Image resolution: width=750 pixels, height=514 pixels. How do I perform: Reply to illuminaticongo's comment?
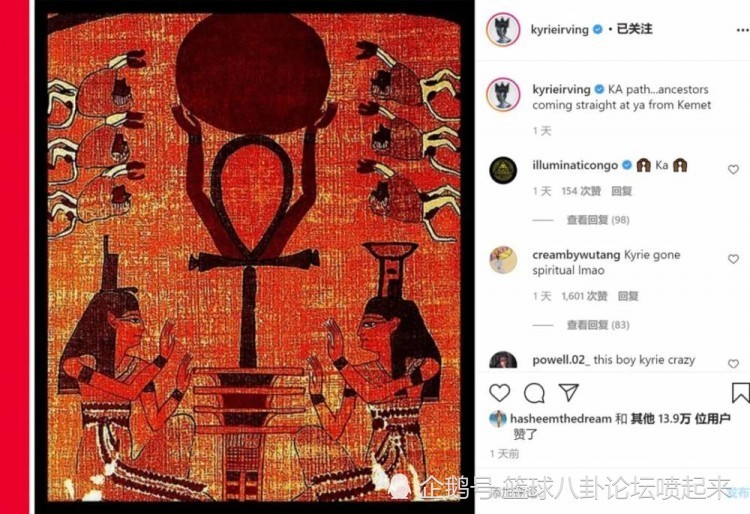point(622,191)
